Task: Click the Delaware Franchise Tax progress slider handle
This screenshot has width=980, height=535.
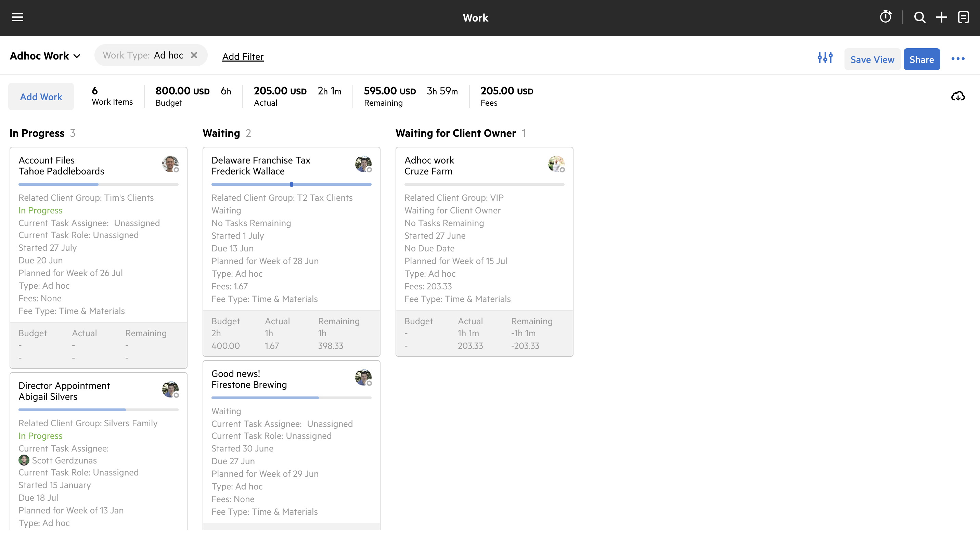Action: (x=292, y=184)
